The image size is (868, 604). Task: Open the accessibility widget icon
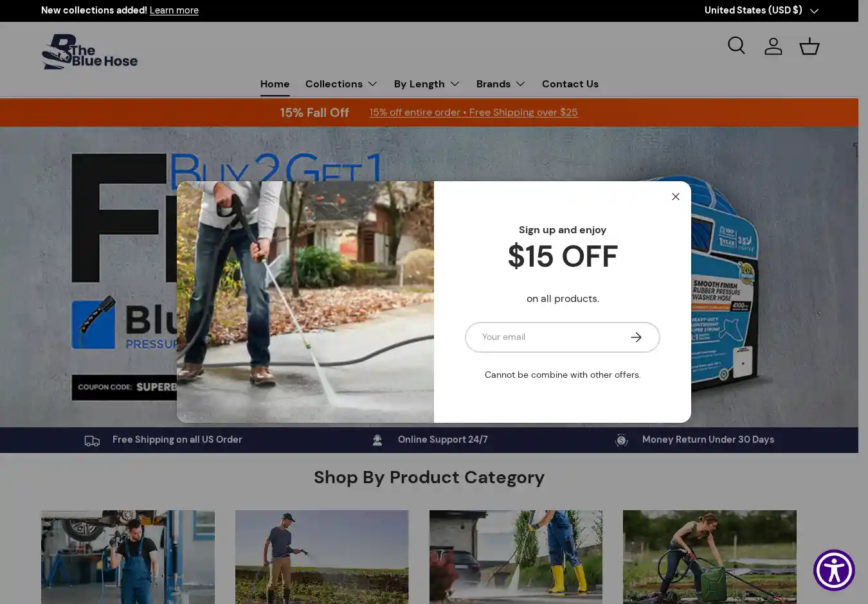tap(834, 570)
